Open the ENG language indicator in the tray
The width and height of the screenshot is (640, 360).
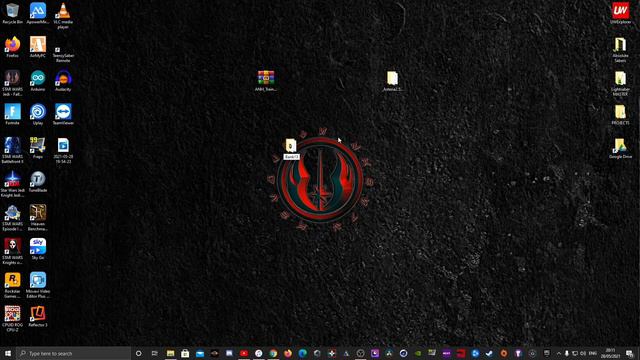coord(593,353)
